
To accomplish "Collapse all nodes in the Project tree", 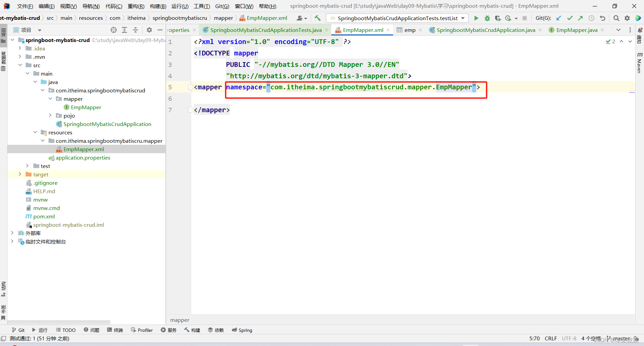I will [135, 30].
